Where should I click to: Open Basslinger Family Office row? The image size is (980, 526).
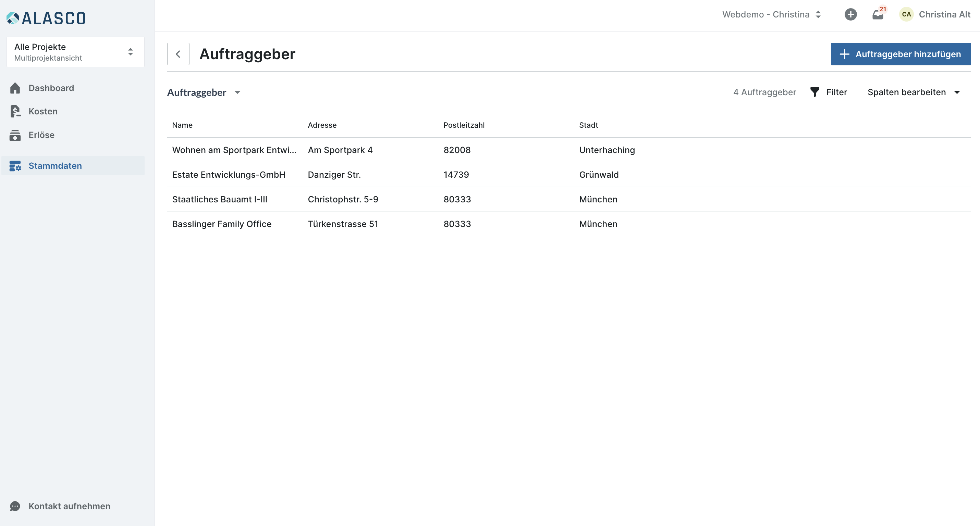click(569, 224)
